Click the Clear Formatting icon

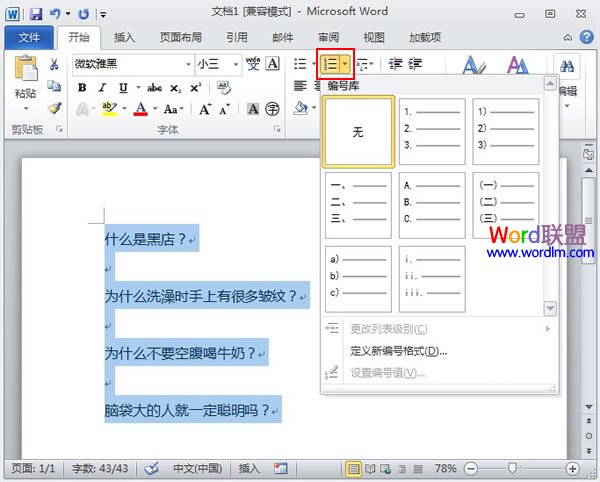(x=224, y=88)
